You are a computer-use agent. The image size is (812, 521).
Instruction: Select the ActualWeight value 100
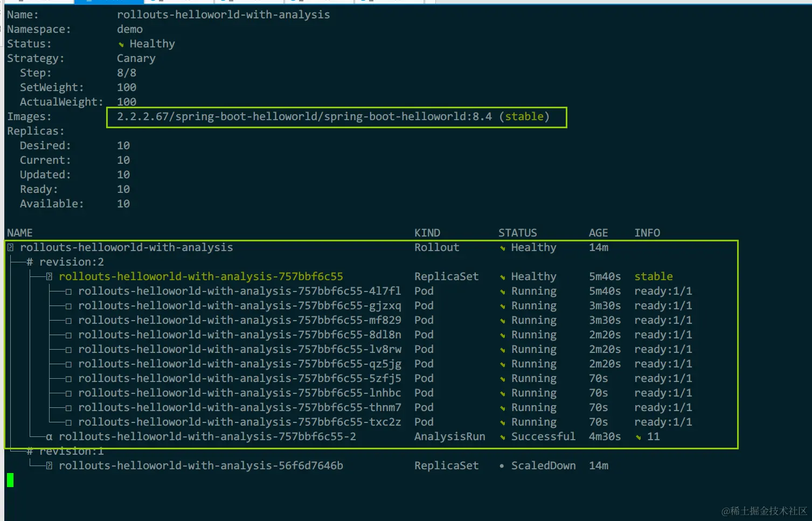(x=127, y=102)
